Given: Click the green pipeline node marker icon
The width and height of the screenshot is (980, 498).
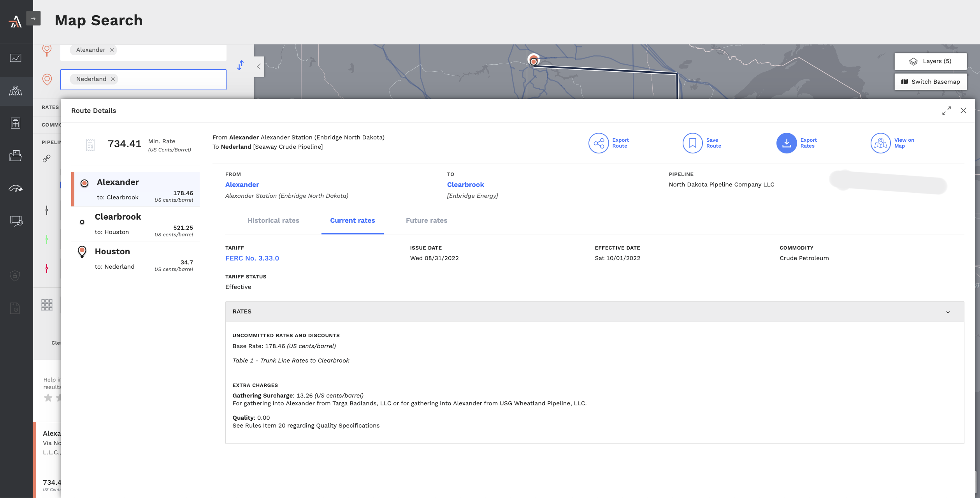Looking at the screenshot, I should pyautogui.click(x=47, y=239).
